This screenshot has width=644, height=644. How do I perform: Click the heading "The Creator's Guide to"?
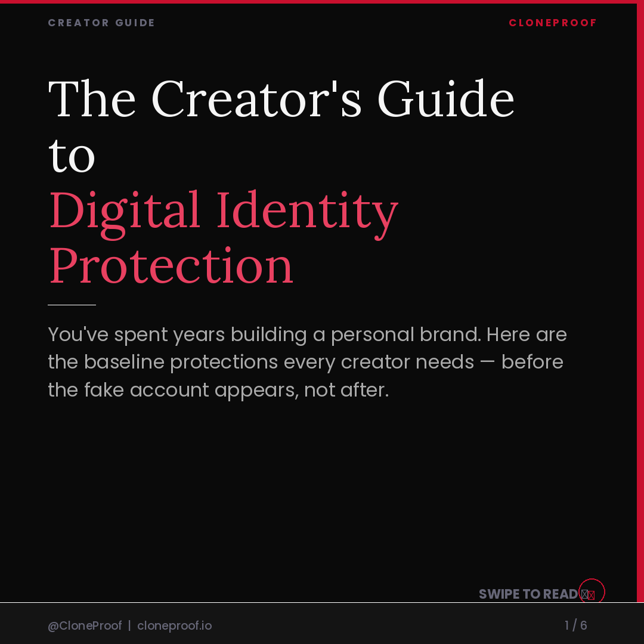281,126
